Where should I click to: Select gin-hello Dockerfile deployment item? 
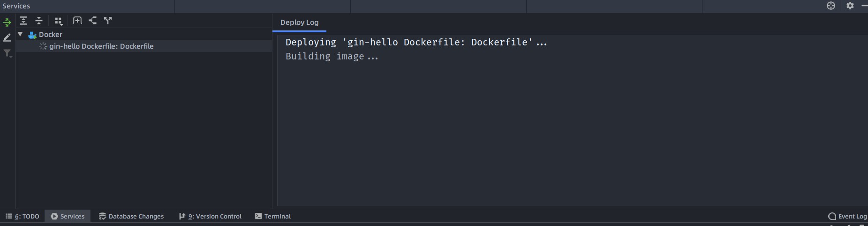click(101, 46)
